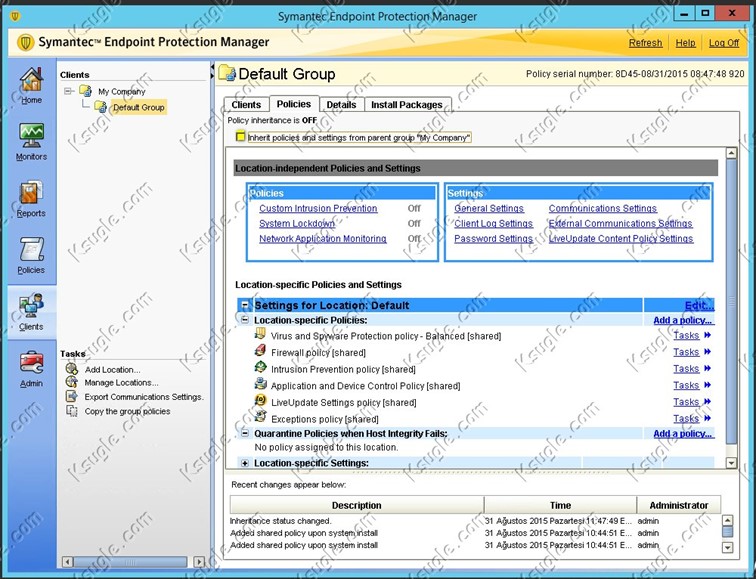
Task: Click the left pane horizontal scrollbar thumb
Action: point(130,562)
